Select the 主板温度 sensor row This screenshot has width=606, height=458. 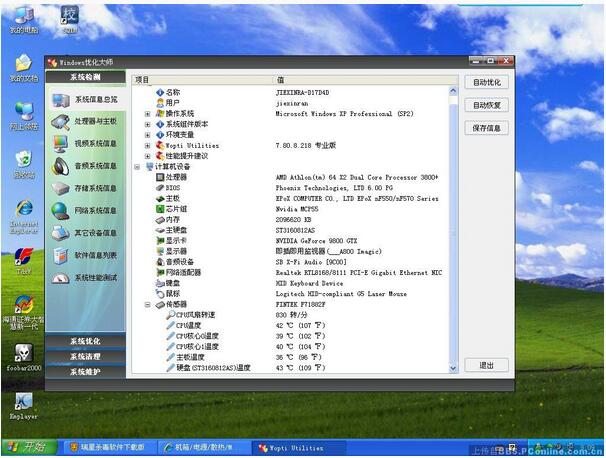pos(291,357)
